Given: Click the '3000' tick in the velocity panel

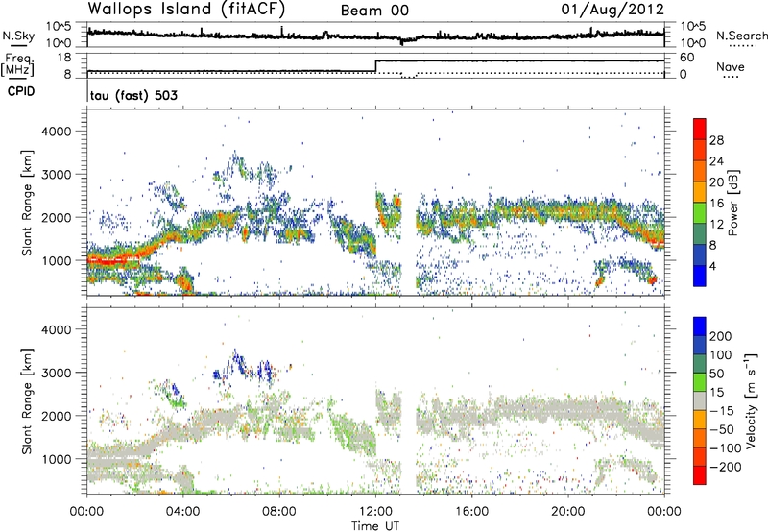Looking at the screenshot, I should [x=57, y=373].
